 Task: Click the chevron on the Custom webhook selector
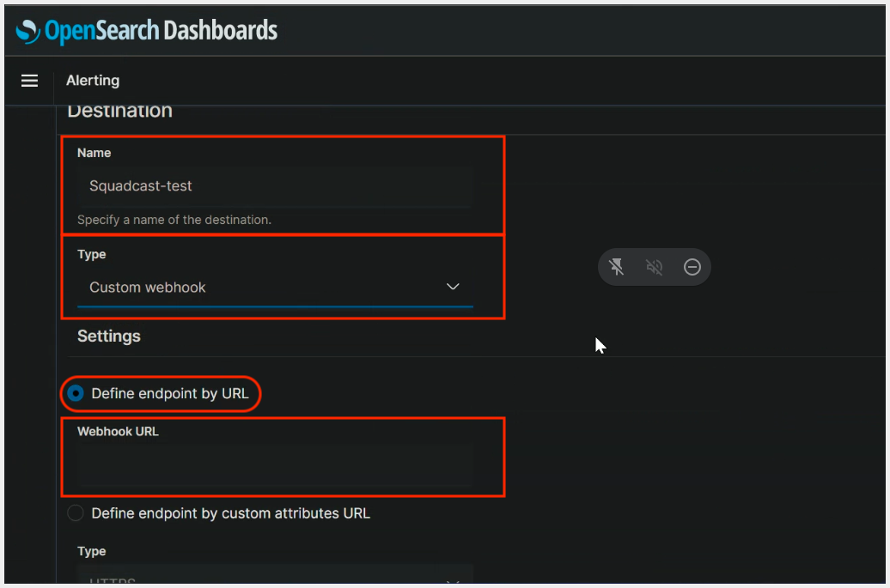453,287
